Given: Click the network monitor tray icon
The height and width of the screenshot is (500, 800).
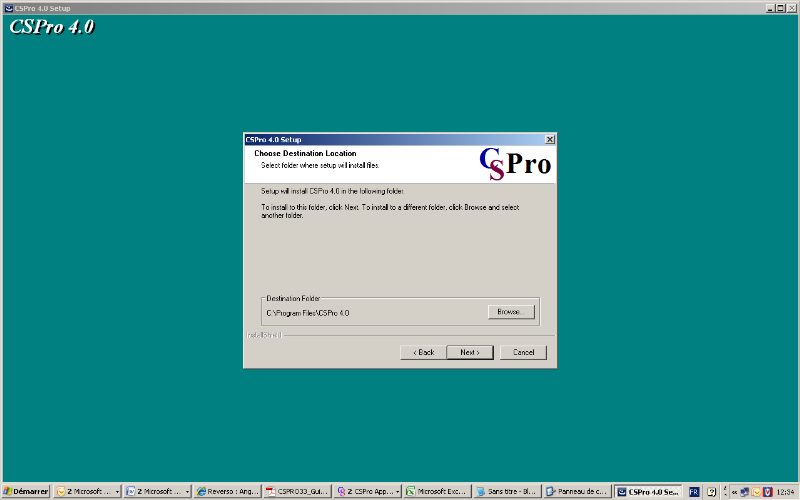Looking at the screenshot, I should (x=744, y=492).
